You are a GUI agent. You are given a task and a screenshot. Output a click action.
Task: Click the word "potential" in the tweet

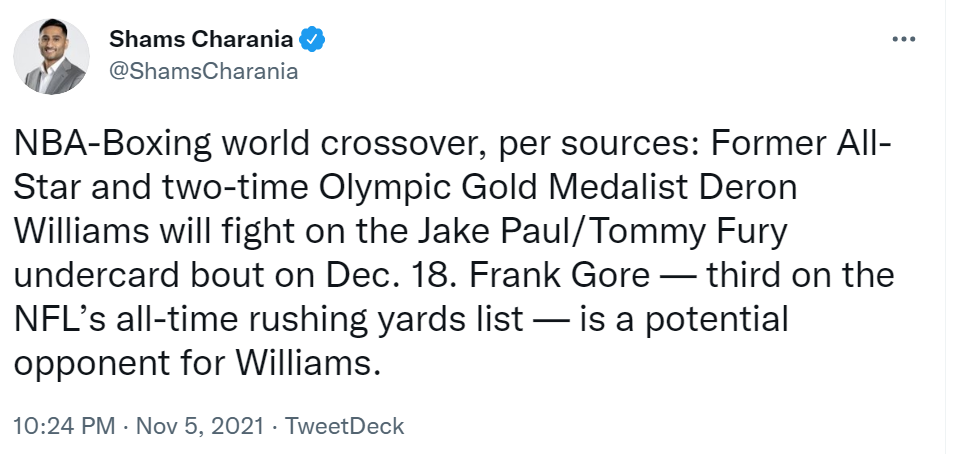(x=717, y=320)
